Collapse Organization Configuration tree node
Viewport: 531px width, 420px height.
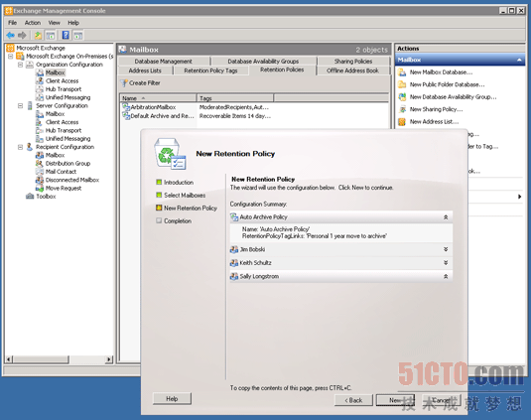[x=20, y=65]
